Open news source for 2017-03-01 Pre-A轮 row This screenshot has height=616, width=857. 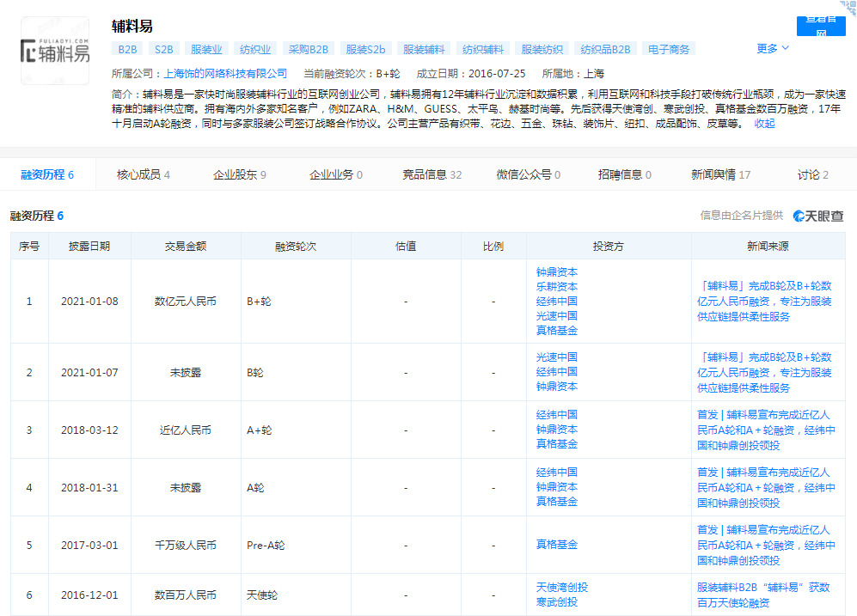766,545
